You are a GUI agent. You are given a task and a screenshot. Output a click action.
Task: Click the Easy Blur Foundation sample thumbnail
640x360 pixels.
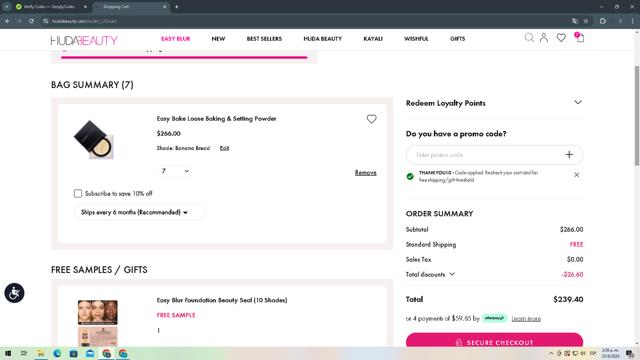(x=98, y=323)
